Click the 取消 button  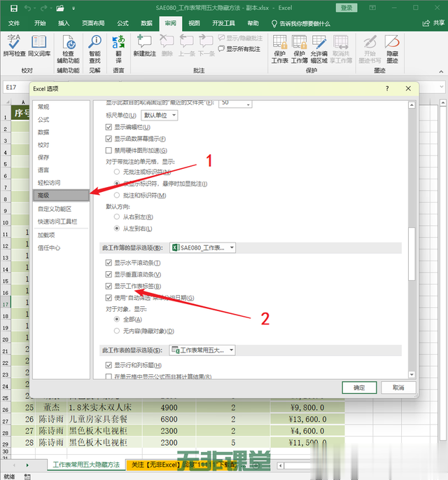point(398,388)
